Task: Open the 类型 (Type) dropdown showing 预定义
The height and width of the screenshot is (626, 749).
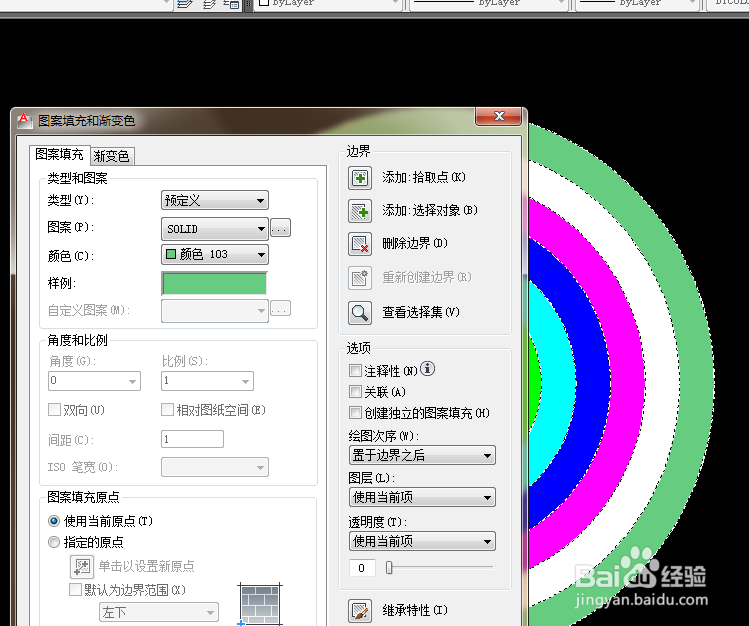Action: 214,200
